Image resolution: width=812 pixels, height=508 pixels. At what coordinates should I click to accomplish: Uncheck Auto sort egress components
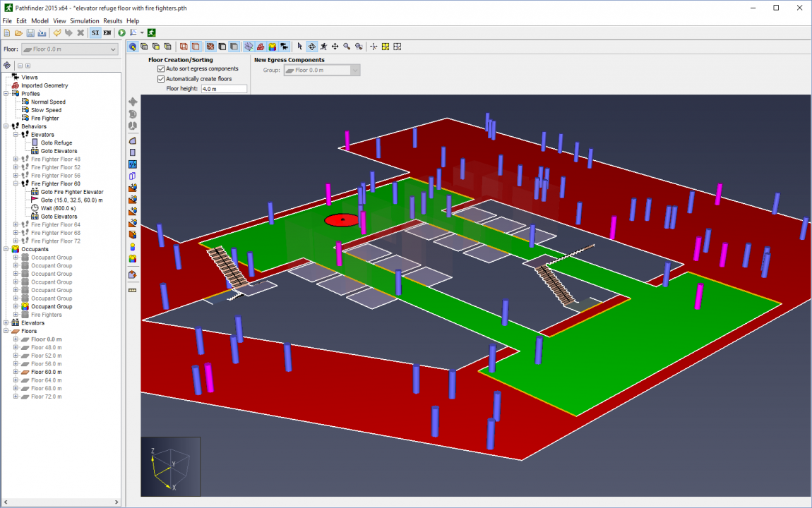(161, 69)
